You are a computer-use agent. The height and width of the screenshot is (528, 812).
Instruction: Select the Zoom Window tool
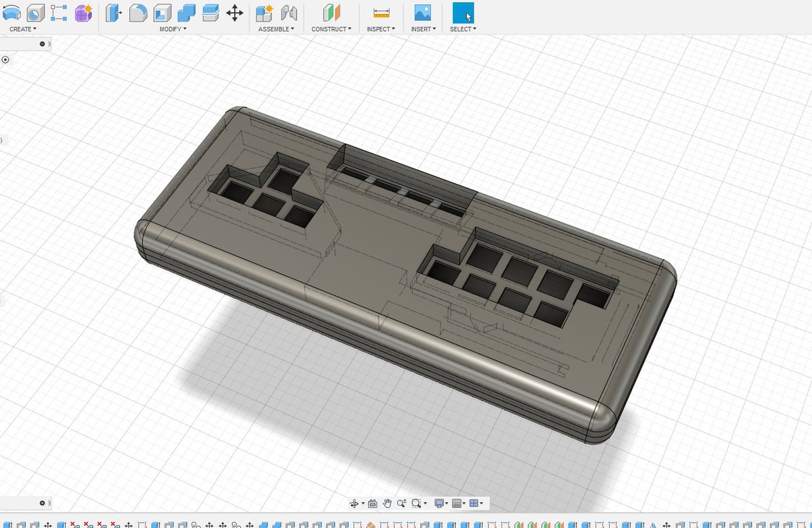416,503
